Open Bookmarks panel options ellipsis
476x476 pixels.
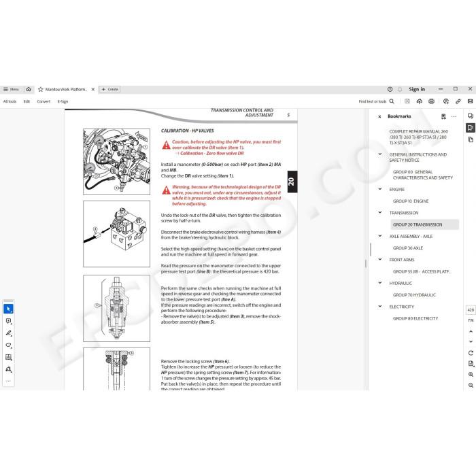(454, 116)
